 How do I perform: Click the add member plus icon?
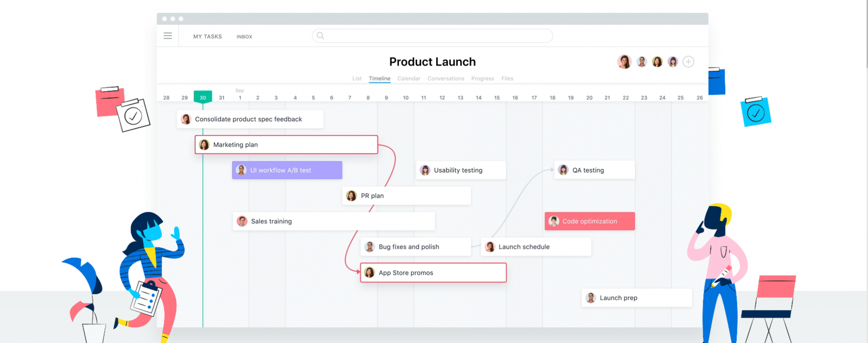tap(688, 62)
